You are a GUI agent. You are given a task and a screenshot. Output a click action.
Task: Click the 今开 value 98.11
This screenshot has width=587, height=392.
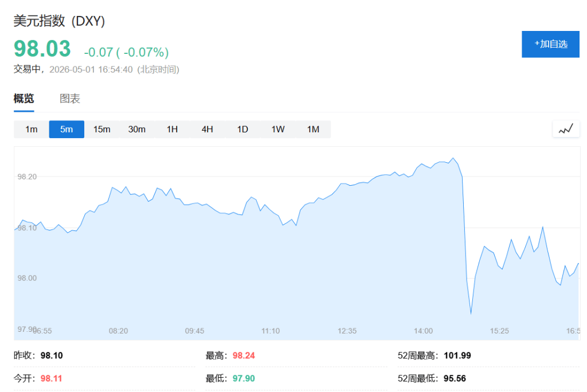point(51,378)
